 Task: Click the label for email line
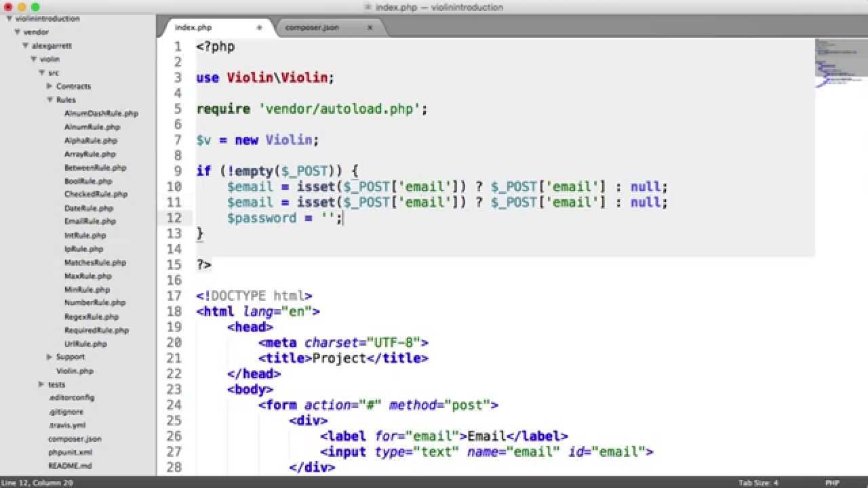444,436
